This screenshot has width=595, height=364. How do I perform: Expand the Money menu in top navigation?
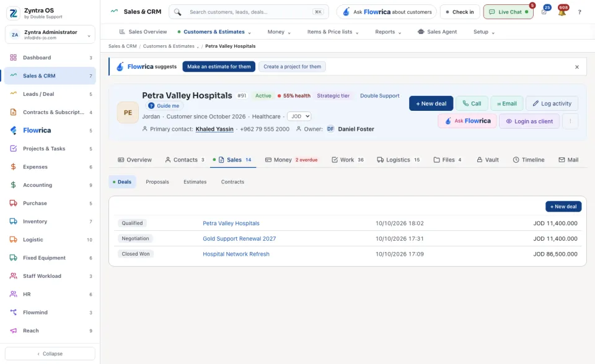[279, 32]
